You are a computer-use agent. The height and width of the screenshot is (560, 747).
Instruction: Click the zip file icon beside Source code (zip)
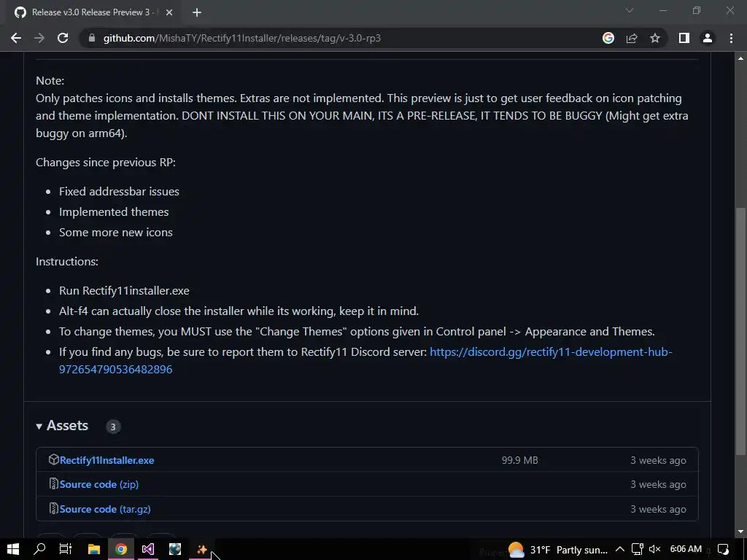(x=53, y=484)
